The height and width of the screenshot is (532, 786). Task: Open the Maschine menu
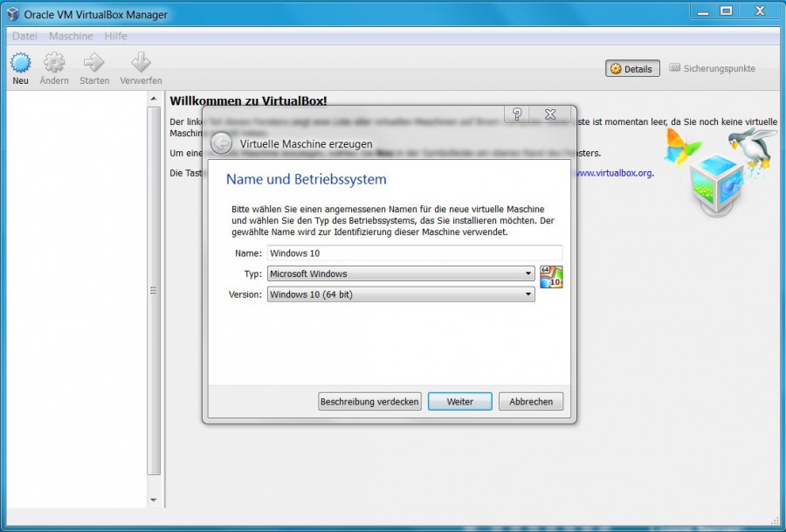pos(71,36)
